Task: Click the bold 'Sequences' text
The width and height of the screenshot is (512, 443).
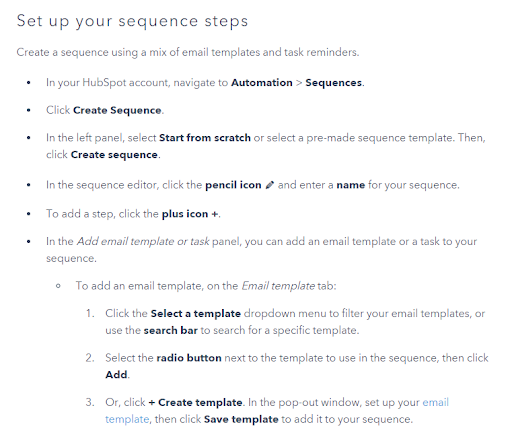Action: coord(334,83)
